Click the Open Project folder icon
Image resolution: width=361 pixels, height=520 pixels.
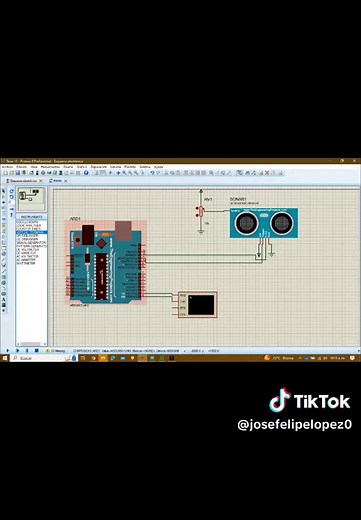(12, 173)
